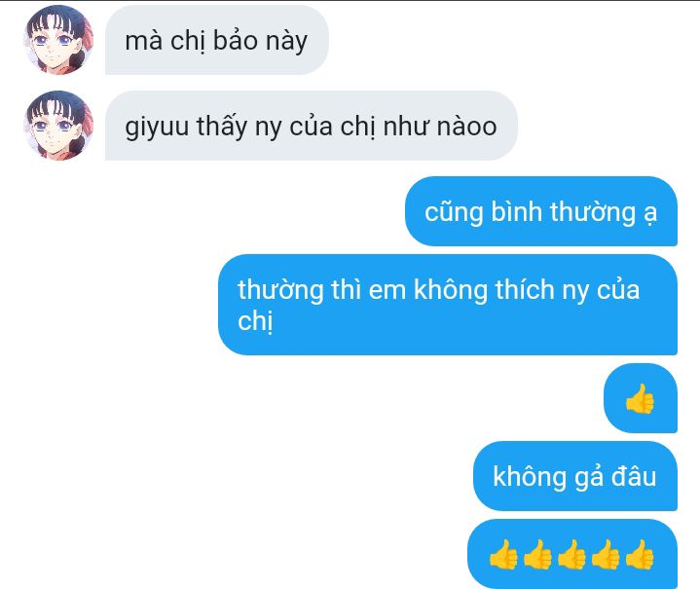Click the rightmost thumbs-up in the five-emoji row
The width and height of the screenshot is (700, 589).
[x=640, y=555]
